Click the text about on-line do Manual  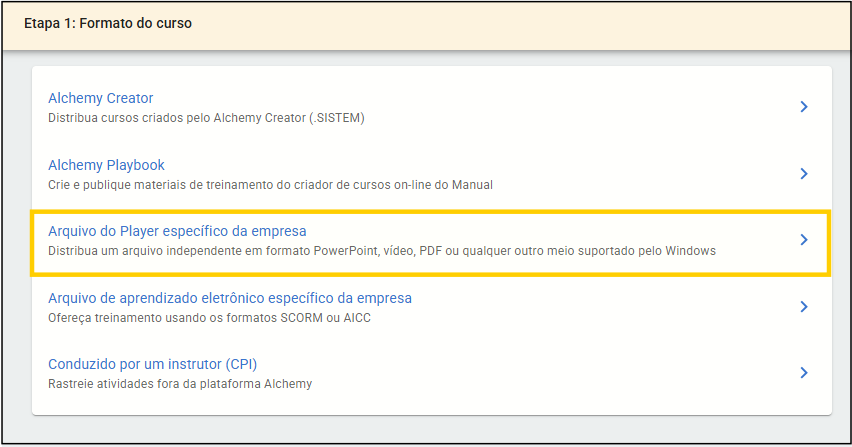(270, 185)
